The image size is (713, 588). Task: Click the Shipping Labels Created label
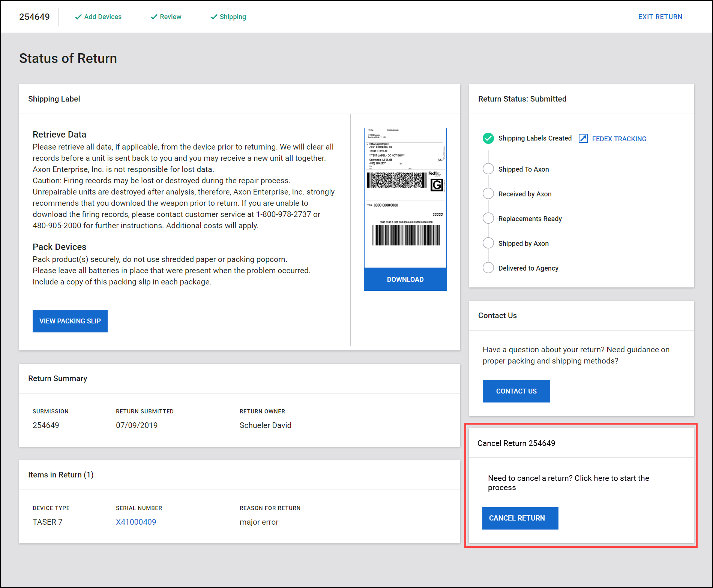535,138
